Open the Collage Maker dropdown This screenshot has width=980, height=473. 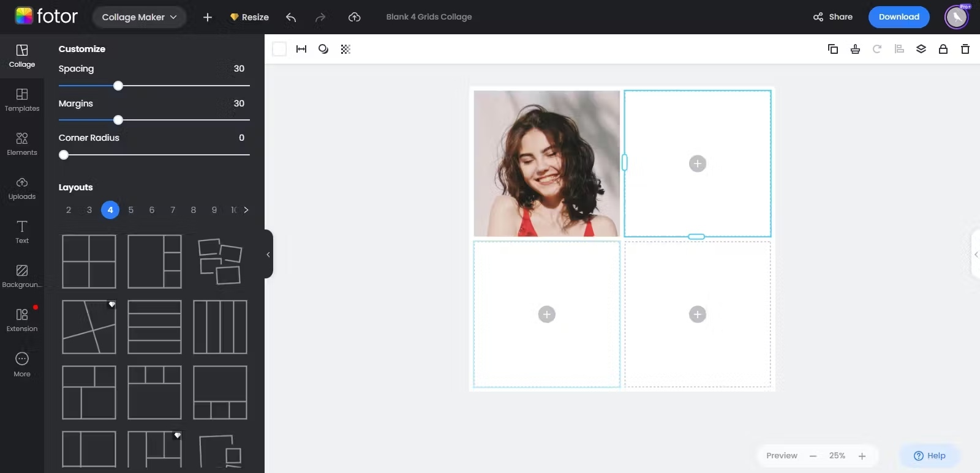(140, 17)
